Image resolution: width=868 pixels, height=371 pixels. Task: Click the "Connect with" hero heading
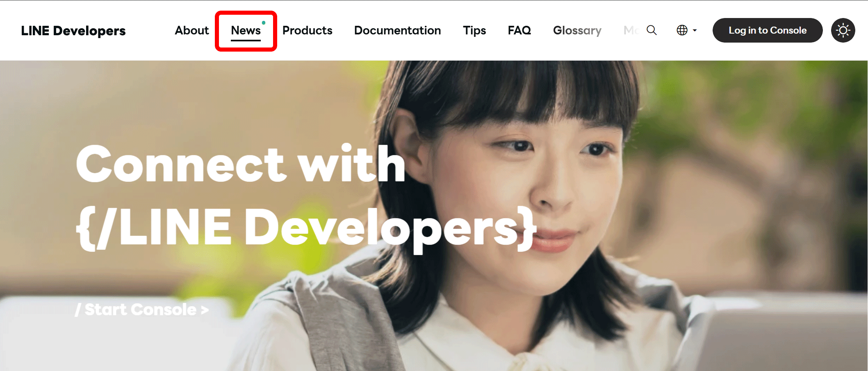click(x=241, y=164)
